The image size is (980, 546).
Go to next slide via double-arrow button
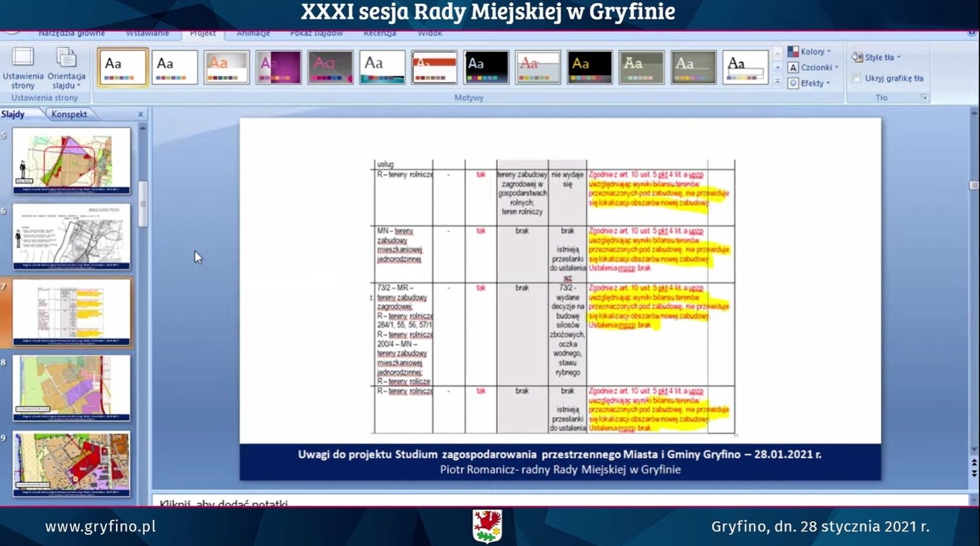pyautogui.click(x=974, y=474)
